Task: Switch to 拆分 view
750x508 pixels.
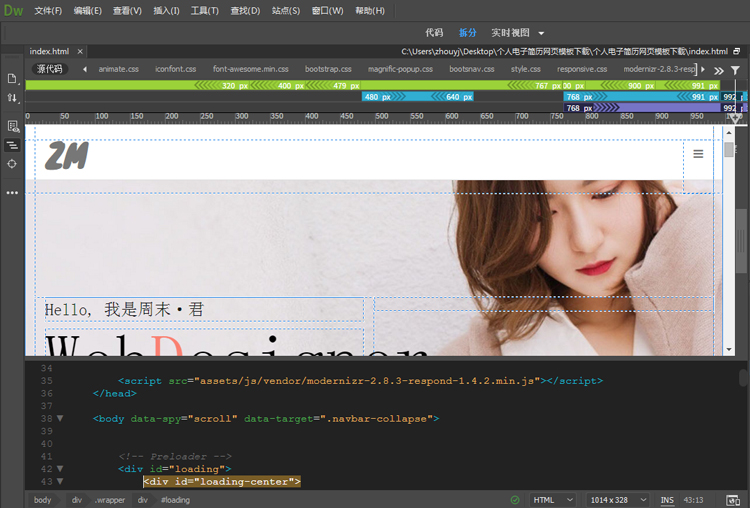Action: (x=467, y=33)
